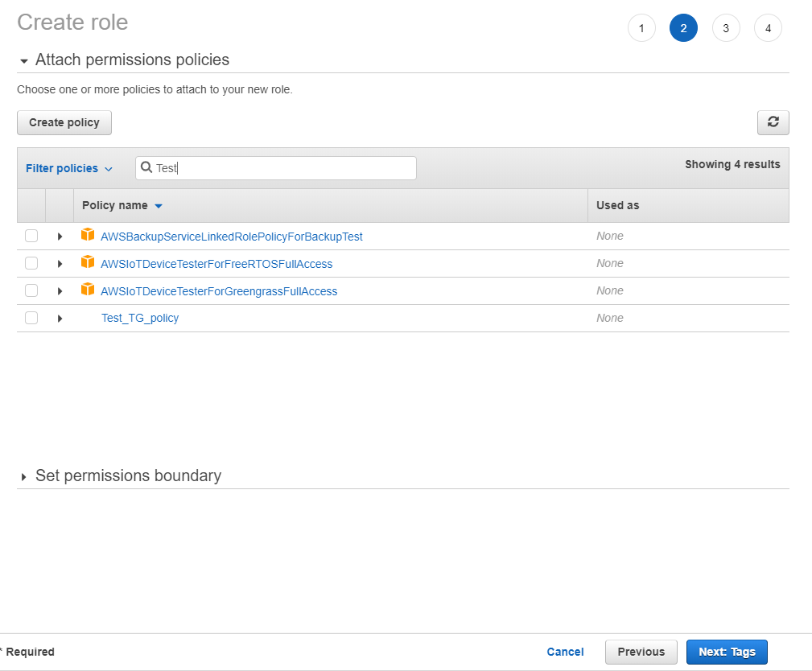Sort by Policy name column arrow
This screenshot has height=671, width=812.
(159, 206)
